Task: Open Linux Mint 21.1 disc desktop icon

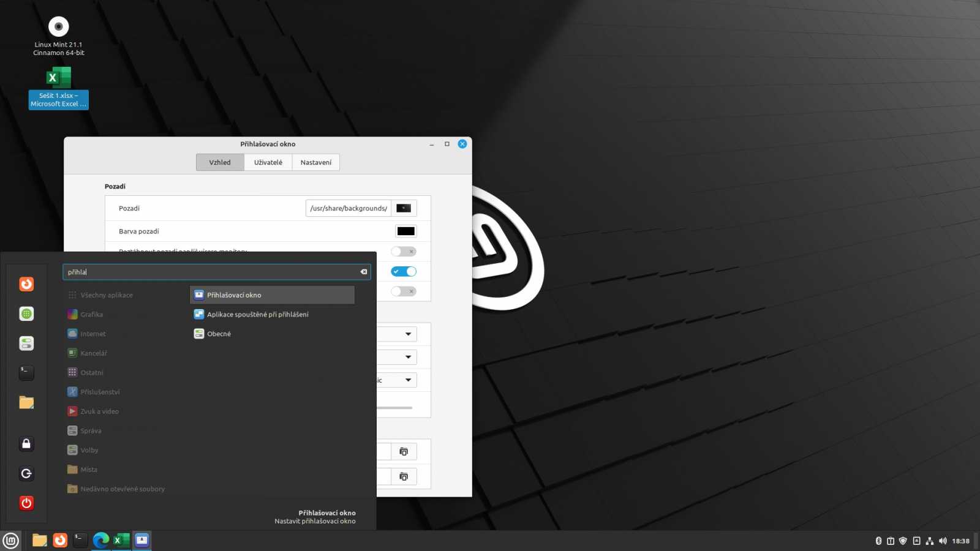Action: tap(59, 36)
